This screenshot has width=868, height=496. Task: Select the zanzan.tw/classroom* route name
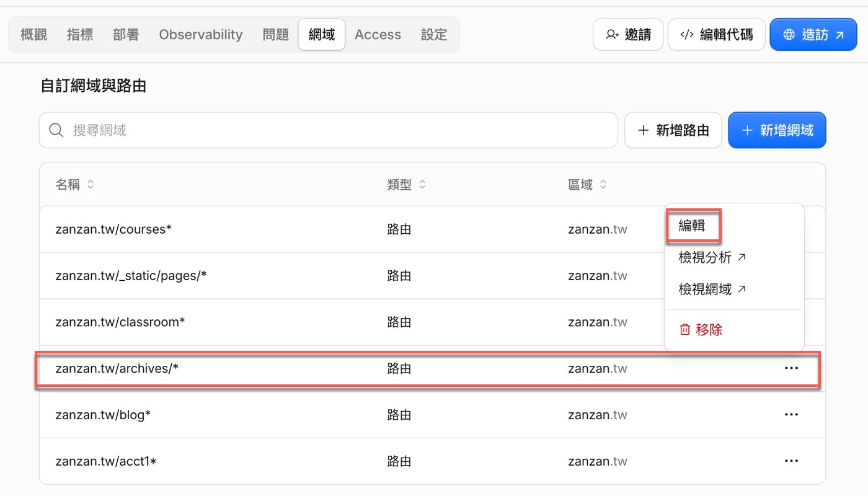click(x=120, y=322)
